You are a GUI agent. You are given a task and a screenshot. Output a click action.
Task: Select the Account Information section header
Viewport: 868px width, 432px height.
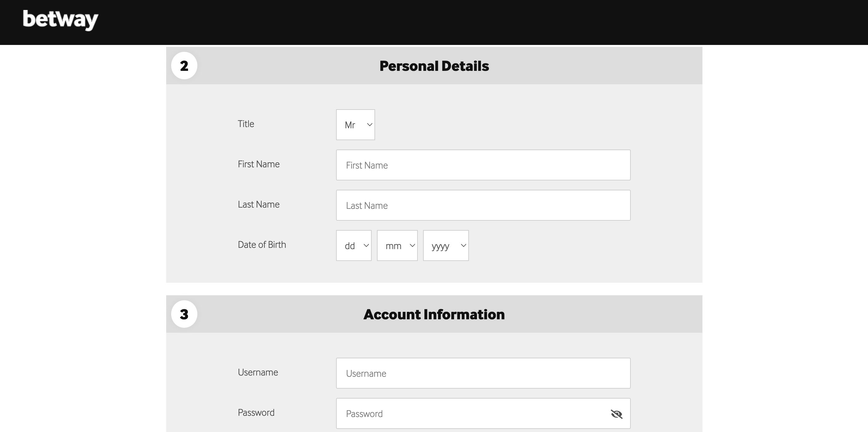[x=434, y=314]
